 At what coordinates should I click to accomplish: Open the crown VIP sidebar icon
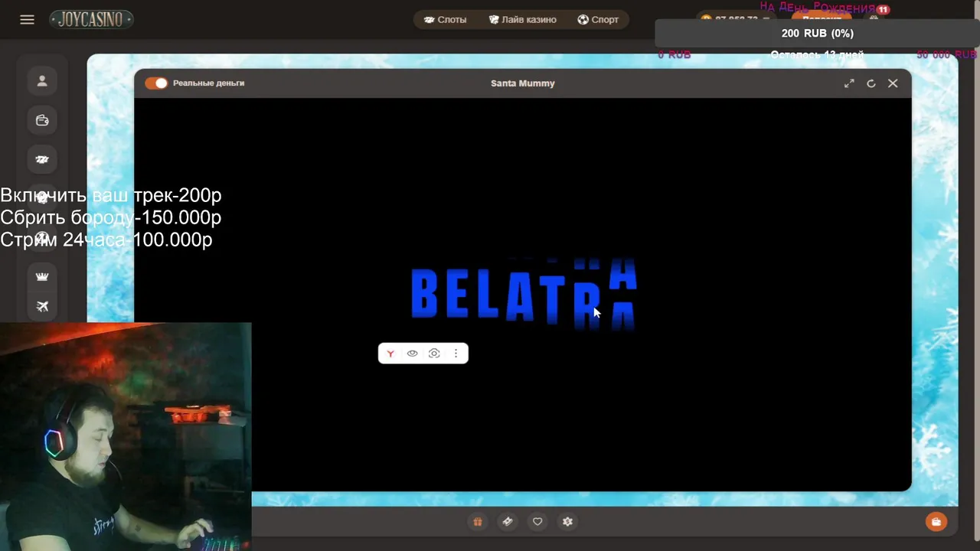click(42, 276)
